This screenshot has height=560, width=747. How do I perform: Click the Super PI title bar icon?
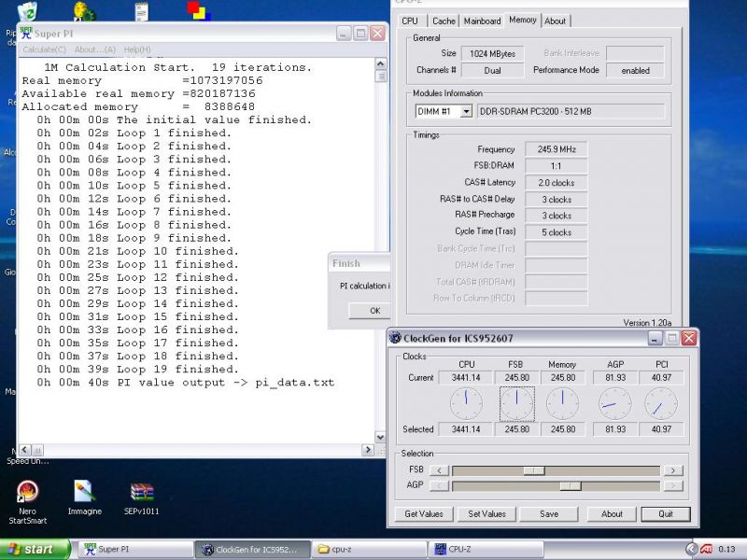point(26,33)
